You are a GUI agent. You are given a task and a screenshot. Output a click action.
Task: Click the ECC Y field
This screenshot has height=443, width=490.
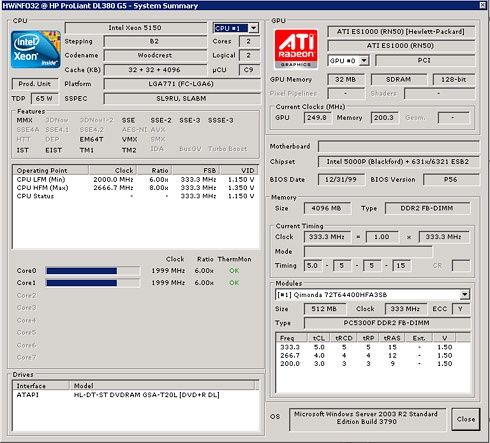click(x=461, y=309)
